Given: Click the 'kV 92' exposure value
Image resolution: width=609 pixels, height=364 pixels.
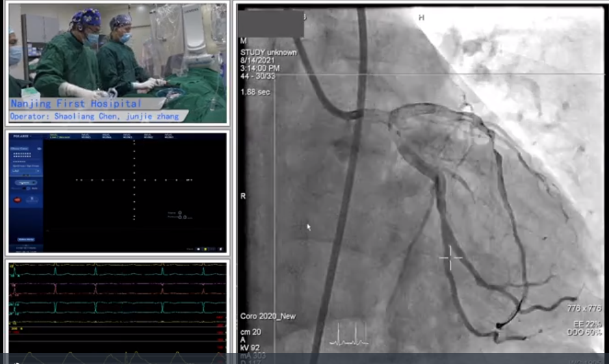Looking at the screenshot, I should [x=250, y=348].
